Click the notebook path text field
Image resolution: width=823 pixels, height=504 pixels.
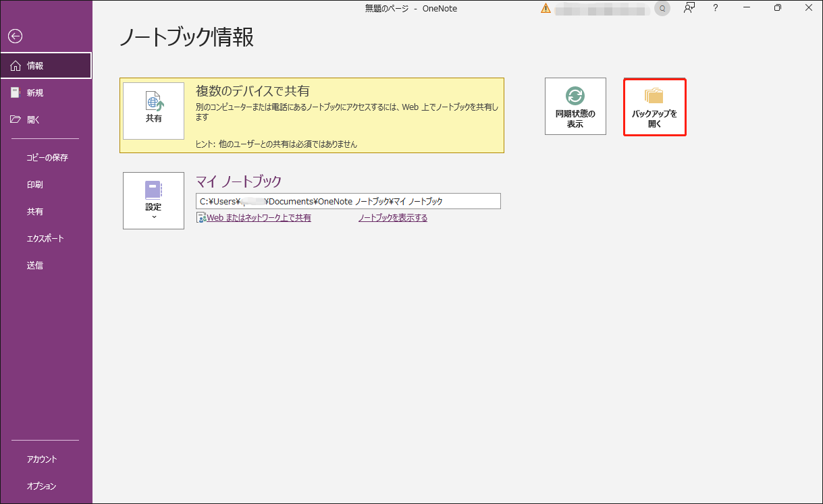[x=348, y=201]
